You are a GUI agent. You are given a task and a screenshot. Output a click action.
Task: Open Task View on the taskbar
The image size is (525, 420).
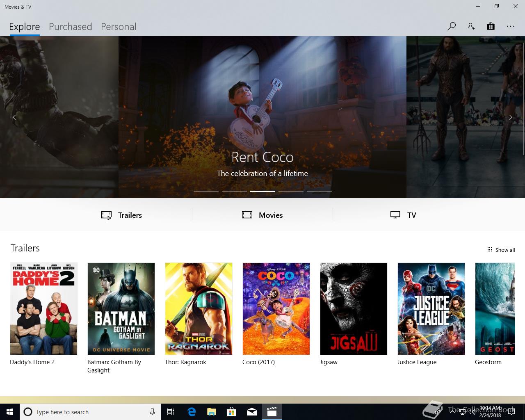pyautogui.click(x=171, y=412)
